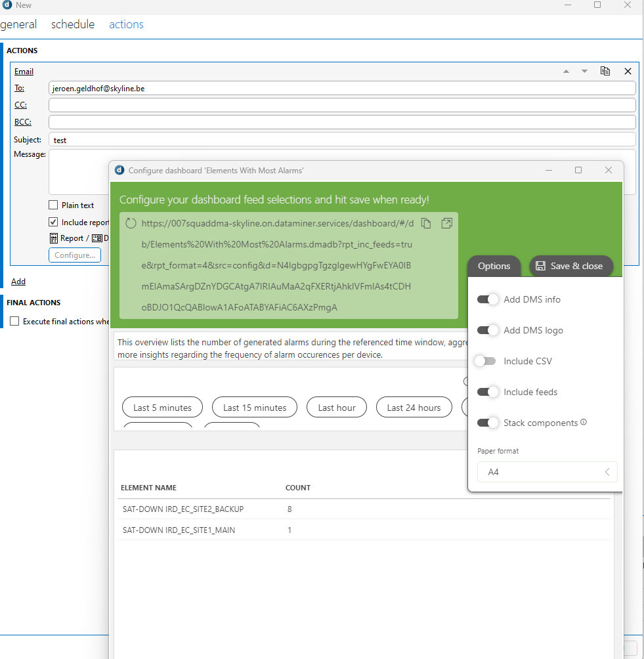Select the Last 24 hours time range
The width and height of the screenshot is (644, 659).
point(414,407)
